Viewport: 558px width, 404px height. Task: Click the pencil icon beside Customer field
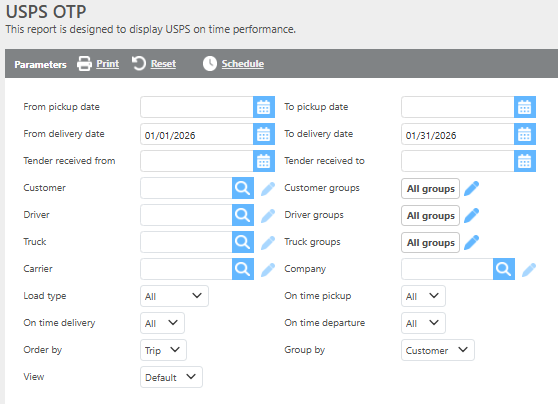(x=268, y=189)
